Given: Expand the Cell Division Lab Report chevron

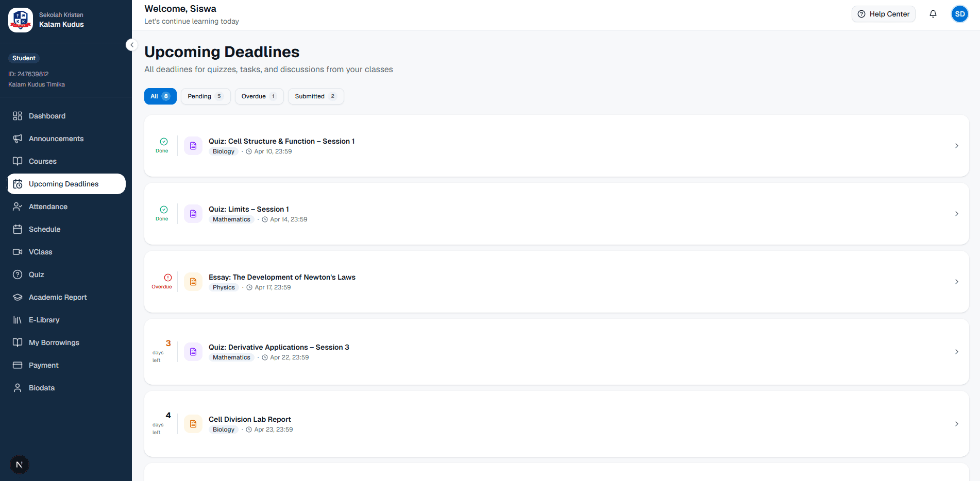Looking at the screenshot, I should [957, 424].
